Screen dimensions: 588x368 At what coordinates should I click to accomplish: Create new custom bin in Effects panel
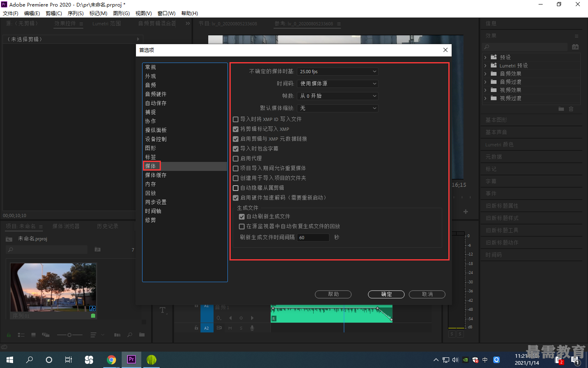(561, 109)
